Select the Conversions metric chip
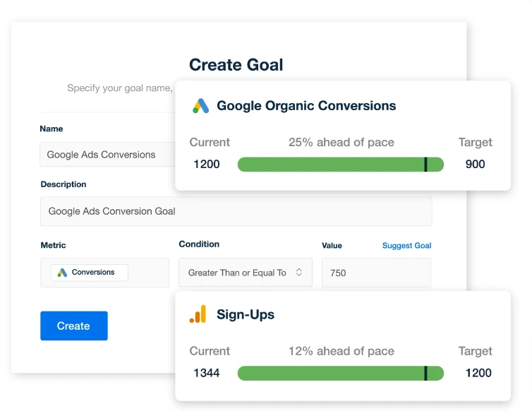Image resolution: width=532 pixels, height=416 pixels. coord(90,273)
